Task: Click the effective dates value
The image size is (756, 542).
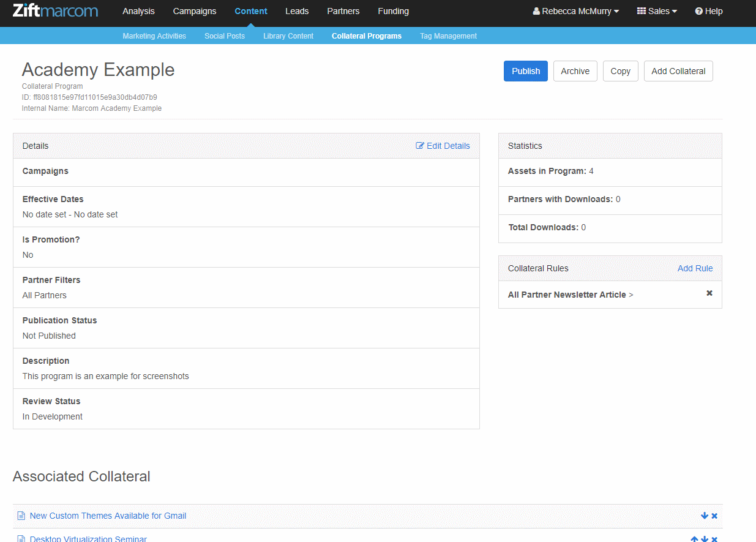Action: coord(70,214)
